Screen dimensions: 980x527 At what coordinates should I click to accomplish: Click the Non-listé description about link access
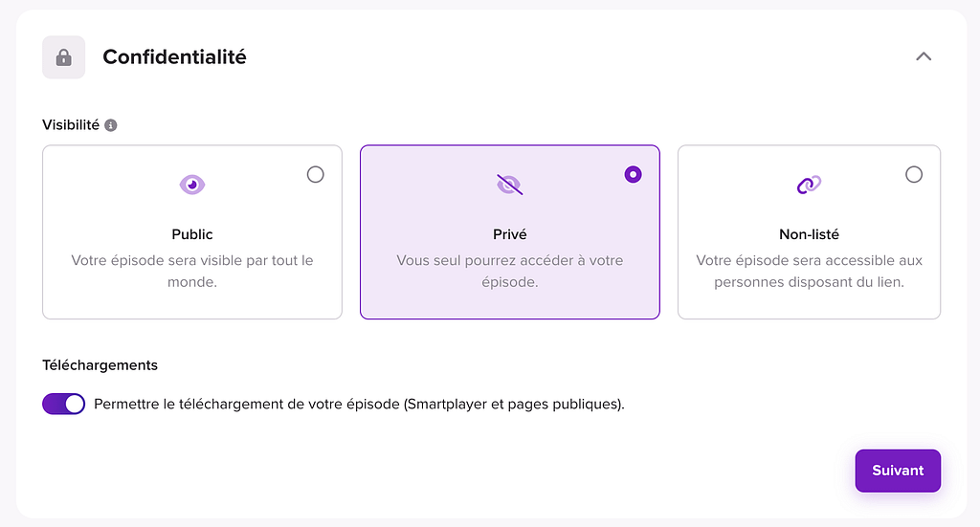pos(809,271)
